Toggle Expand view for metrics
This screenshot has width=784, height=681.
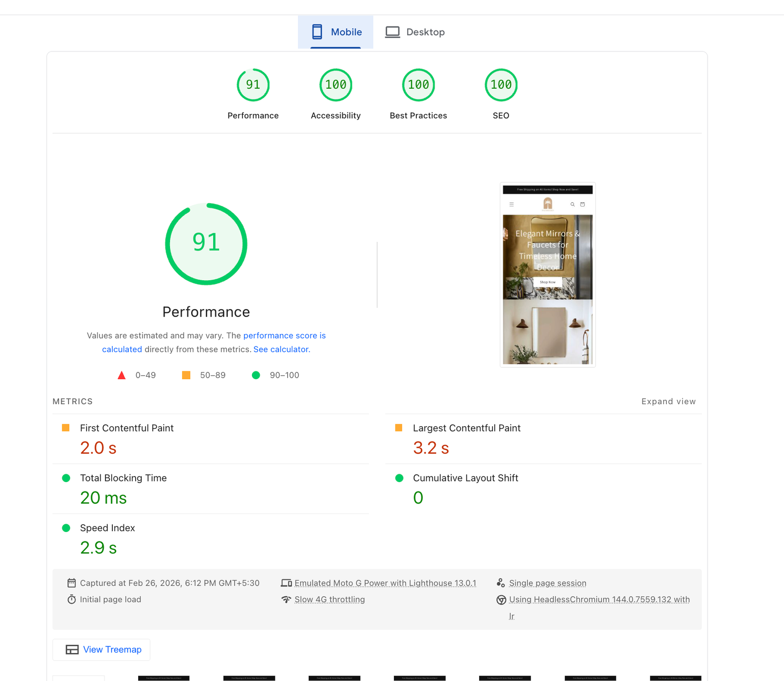click(x=668, y=401)
